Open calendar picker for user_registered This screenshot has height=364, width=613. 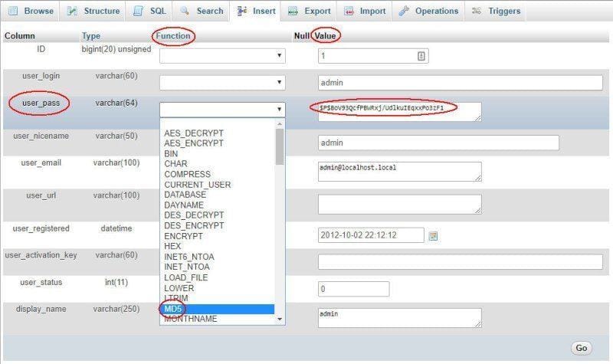(433, 236)
